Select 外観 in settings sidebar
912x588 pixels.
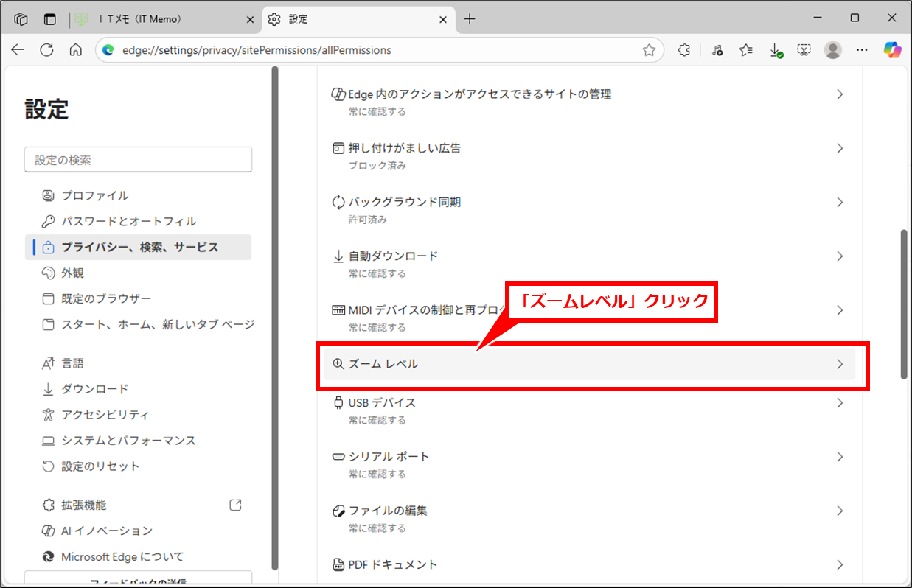click(x=72, y=273)
